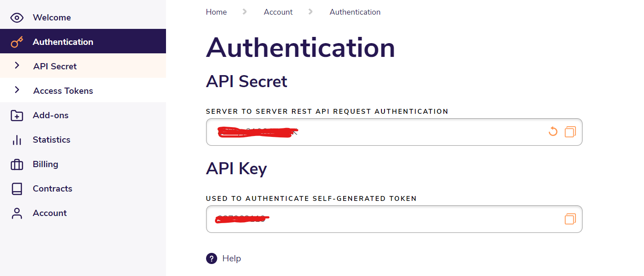Viewport: 644px width, 276px height.
Task: Click the Account person icon
Action: pyautogui.click(x=17, y=213)
